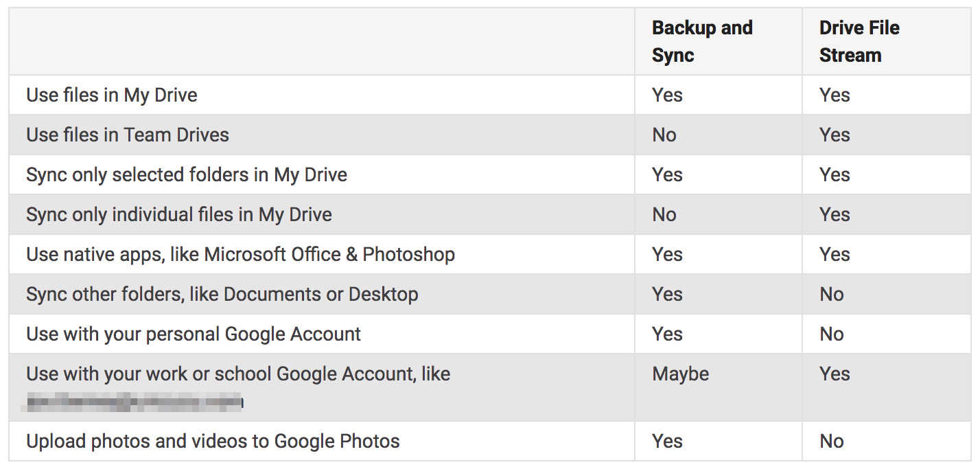The height and width of the screenshot is (467, 980).
Task: Click "Sync only selected folders in My Drive" text
Action: [187, 174]
